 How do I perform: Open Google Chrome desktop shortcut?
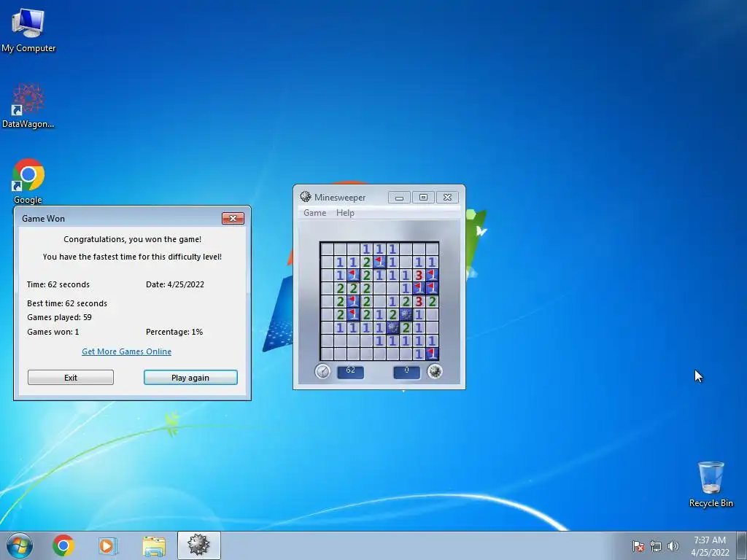click(x=28, y=181)
